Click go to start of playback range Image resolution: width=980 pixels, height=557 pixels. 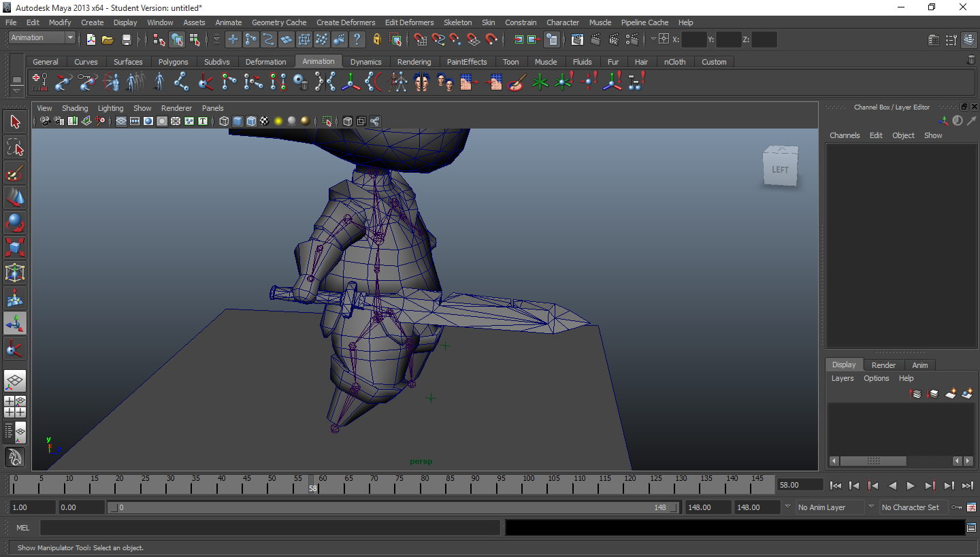[x=836, y=486]
